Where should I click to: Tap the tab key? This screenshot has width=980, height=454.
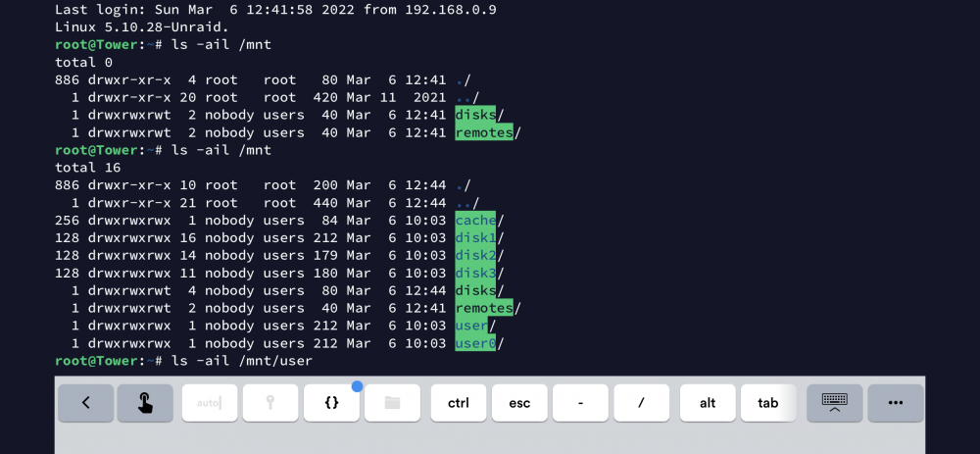(x=768, y=403)
